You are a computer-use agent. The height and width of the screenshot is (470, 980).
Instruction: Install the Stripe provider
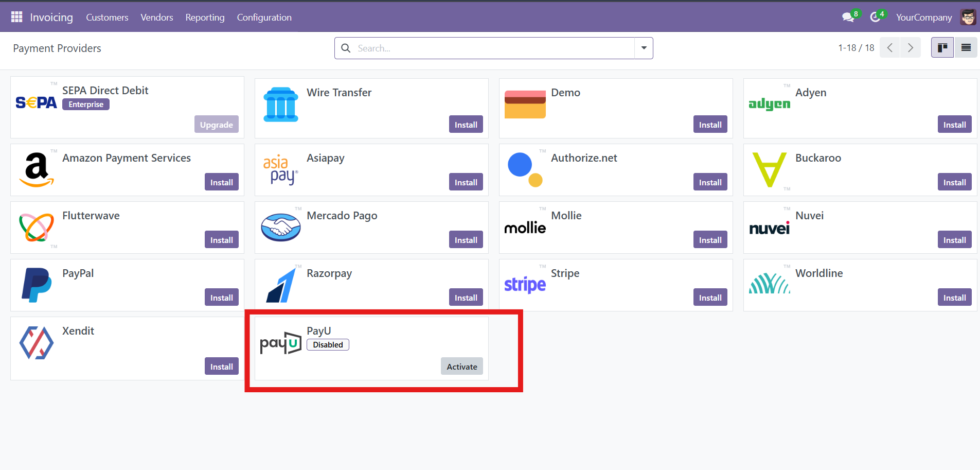pyautogui.click(x=710, y=298)
